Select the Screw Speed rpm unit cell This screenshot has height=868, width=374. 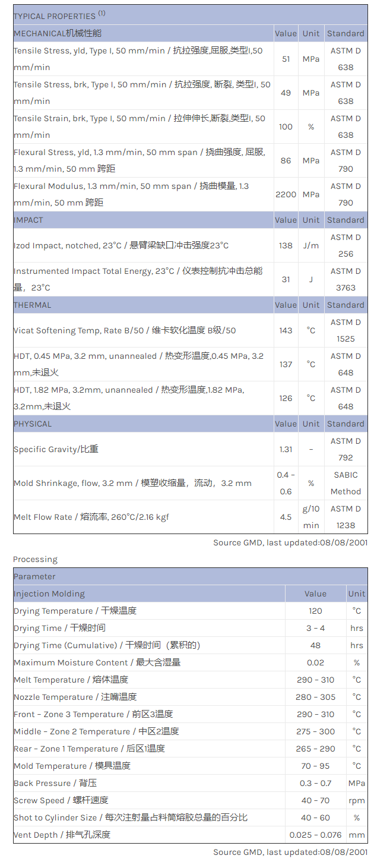coord(356,800)
